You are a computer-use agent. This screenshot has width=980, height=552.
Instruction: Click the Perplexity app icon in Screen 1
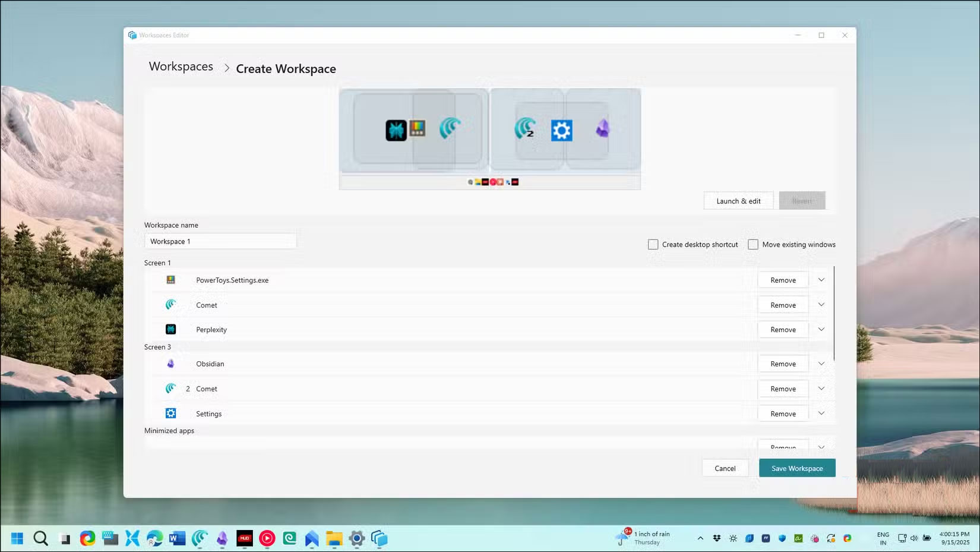click(171, 329)
